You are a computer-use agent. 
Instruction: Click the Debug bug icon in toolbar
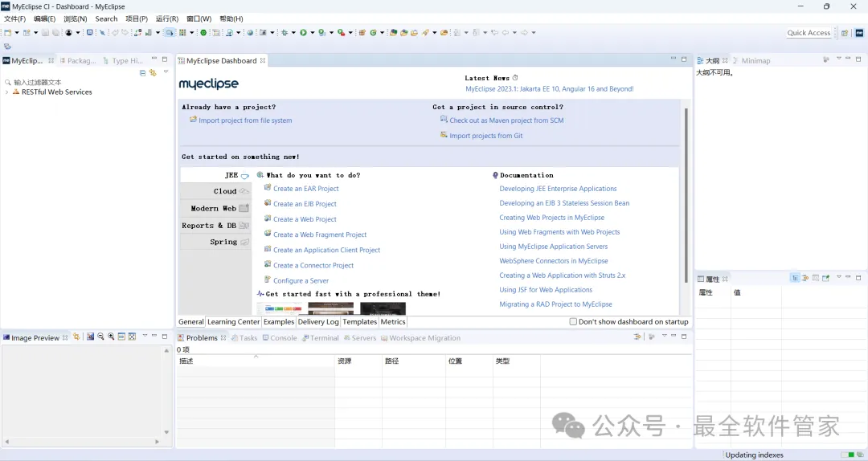pos(284,33)
